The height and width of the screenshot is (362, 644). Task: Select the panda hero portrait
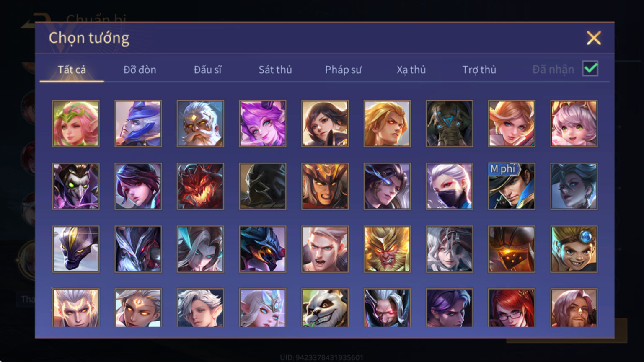(325, 308)
